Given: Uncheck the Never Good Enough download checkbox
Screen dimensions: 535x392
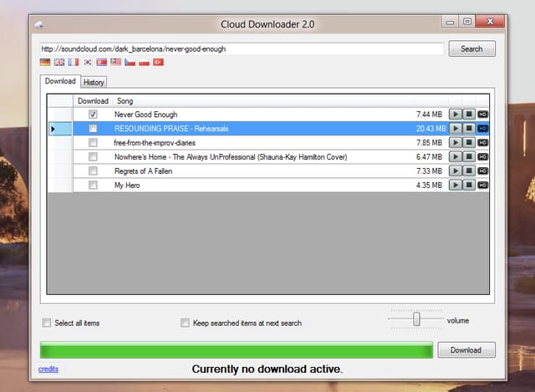Looking at the screenshot, I should click(93, 114).
